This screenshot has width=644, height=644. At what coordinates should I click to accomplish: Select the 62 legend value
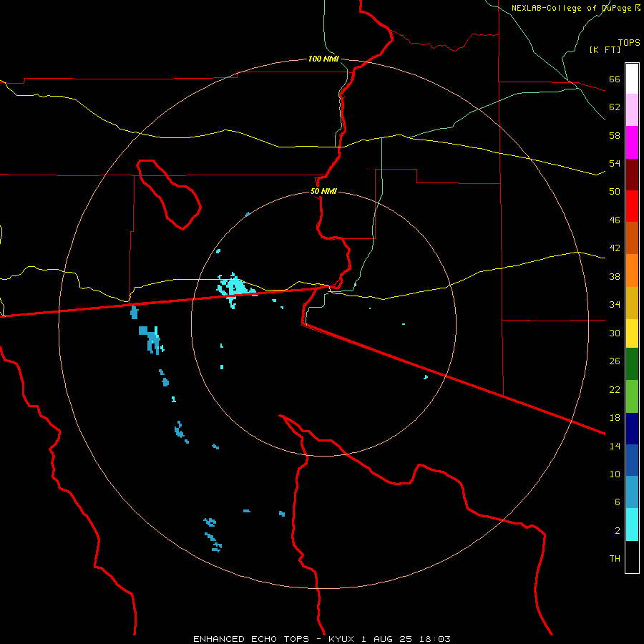click(615, 107)
